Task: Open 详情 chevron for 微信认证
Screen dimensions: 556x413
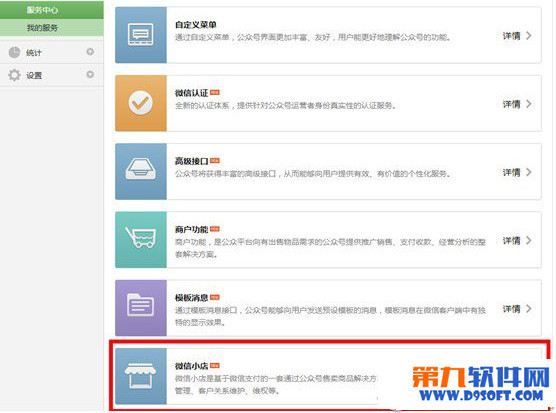Action: pyautogui.click(x=529, y=104)
